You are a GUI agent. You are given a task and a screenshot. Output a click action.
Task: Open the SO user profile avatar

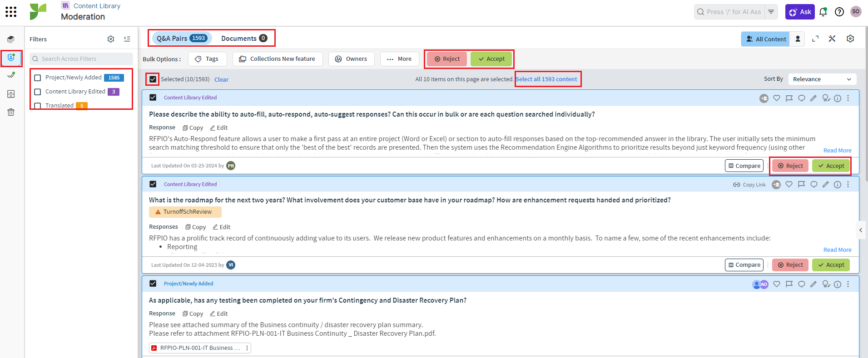(856, 12)
